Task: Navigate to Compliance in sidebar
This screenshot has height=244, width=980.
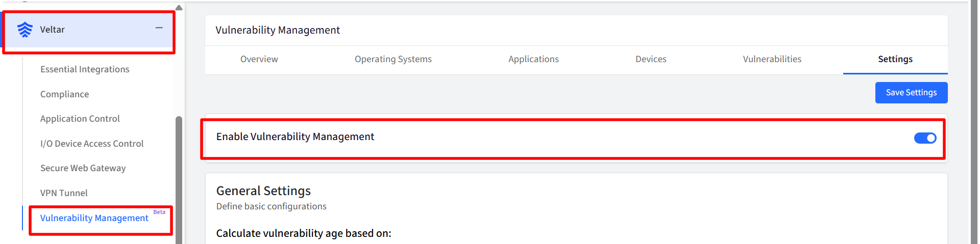Action: coord(65,94)
